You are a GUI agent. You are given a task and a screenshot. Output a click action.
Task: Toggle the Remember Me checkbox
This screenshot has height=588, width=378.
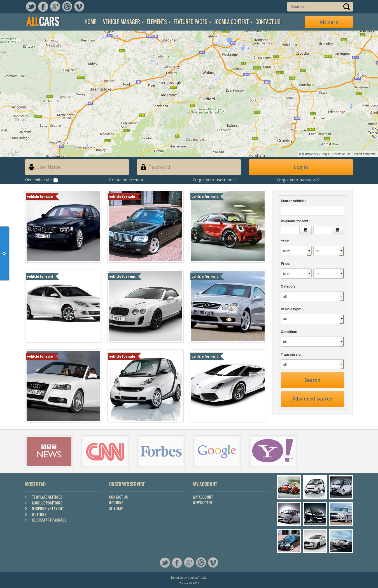(56, 180)
